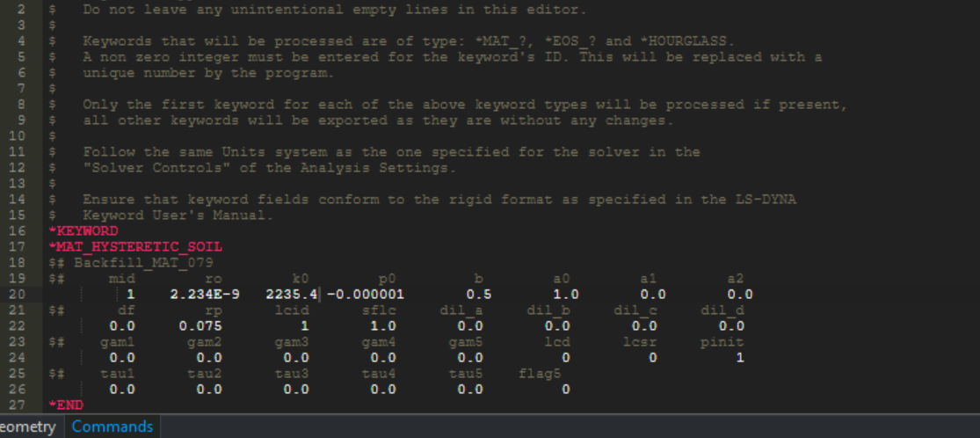The image size is (980, 438).
Task: Click the k0 value 2235.4
Action: pos(292,294)
